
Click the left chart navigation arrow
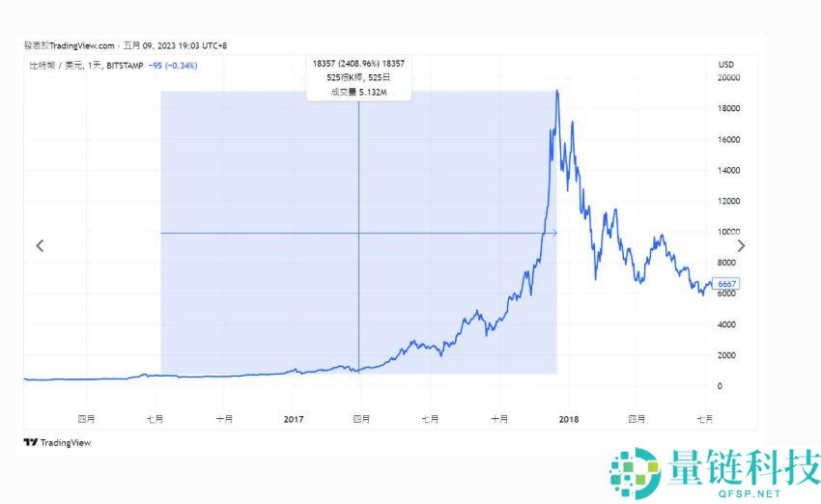(x=40, y=246)
